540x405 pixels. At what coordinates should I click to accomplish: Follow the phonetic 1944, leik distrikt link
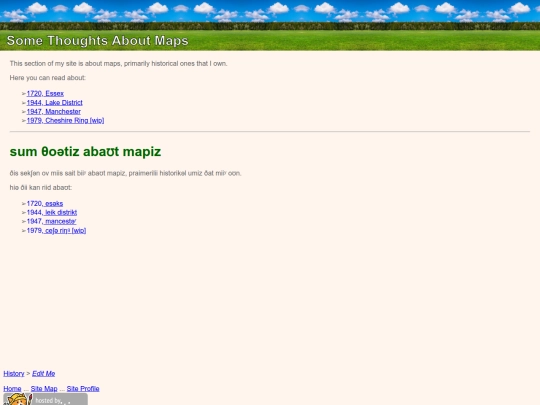pyautogui.click(x=52, y=212)
